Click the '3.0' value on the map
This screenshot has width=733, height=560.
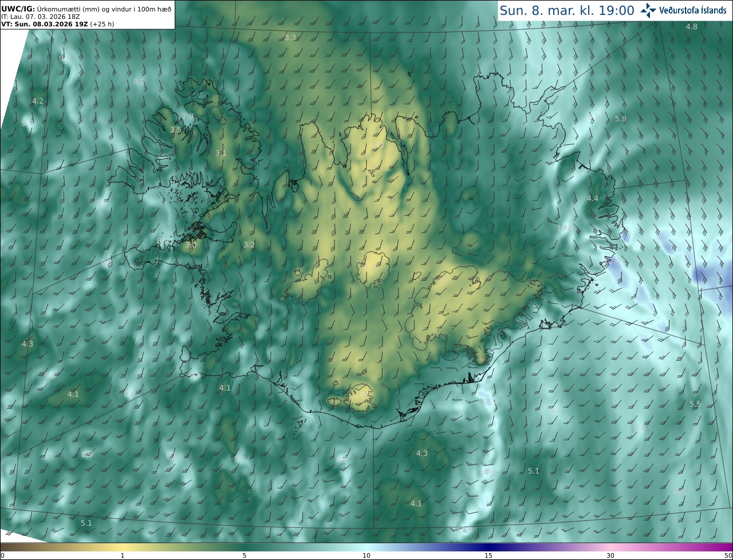click(x=190, y=244)
